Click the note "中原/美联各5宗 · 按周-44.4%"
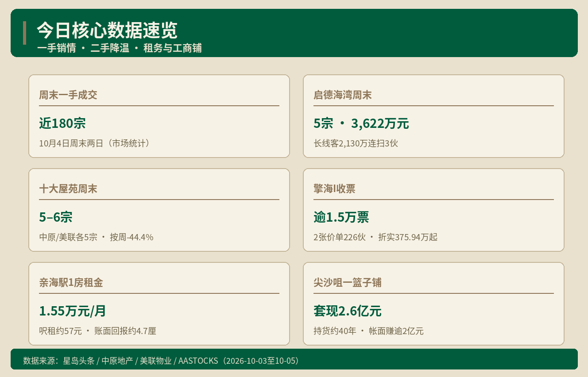Viewport: 588px width, 377px height. 96,237
